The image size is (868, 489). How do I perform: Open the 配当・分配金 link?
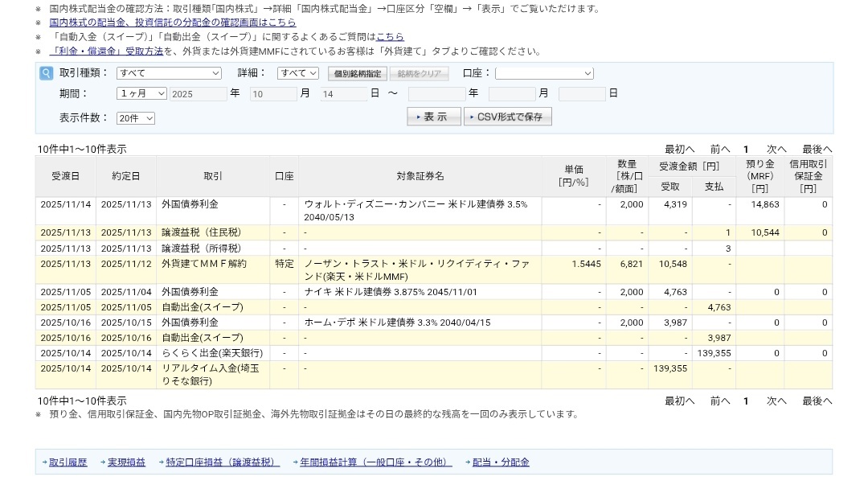coord(501,462)
